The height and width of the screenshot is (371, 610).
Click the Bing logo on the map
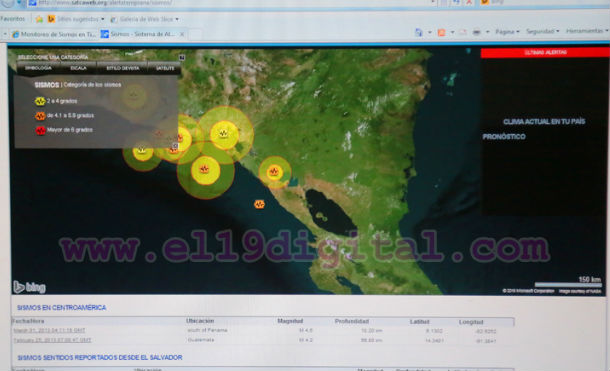(30, 287)
